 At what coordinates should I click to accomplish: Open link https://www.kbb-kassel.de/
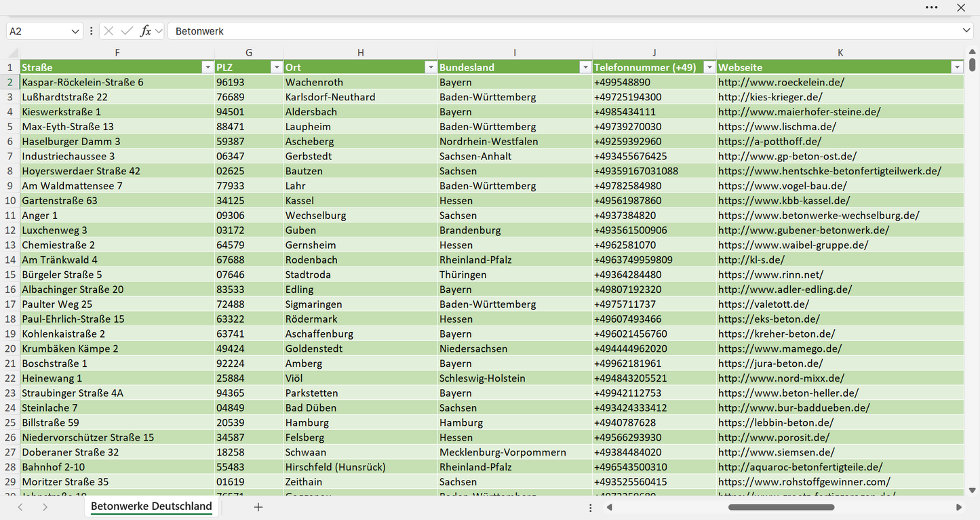pyautogui.click(x=784, y=201)
